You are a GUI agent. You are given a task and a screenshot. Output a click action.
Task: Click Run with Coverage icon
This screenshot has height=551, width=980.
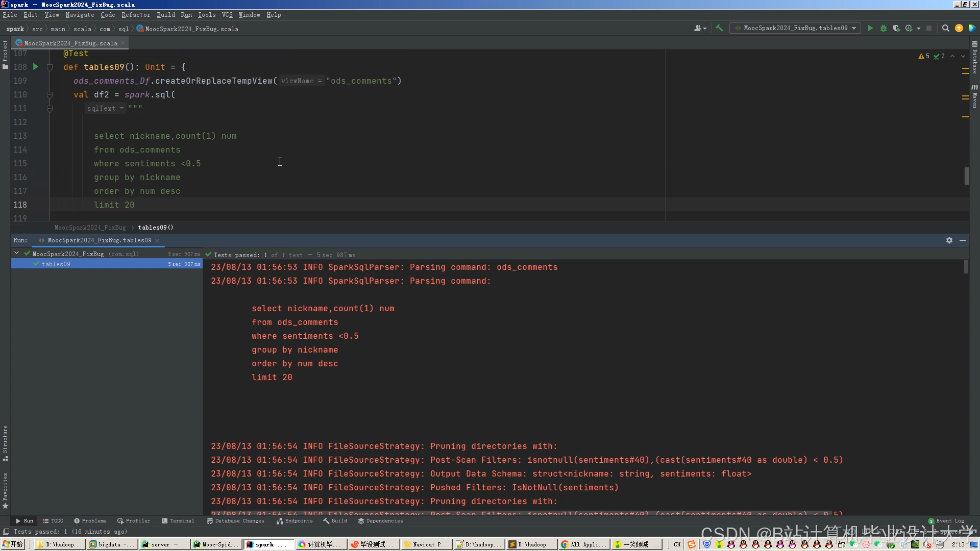[896, 28]
